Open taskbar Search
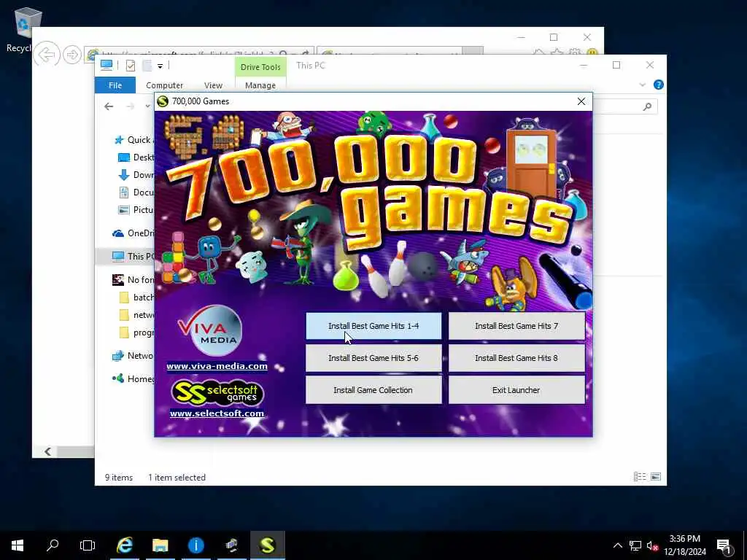Screen dimensions: 747x560 (x=53, y=545)
